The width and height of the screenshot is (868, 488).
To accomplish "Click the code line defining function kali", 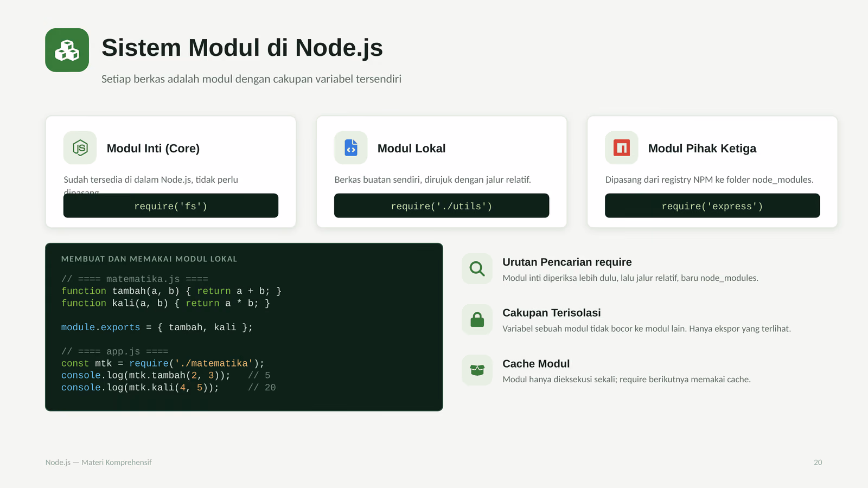I will (x=165, y=303).
